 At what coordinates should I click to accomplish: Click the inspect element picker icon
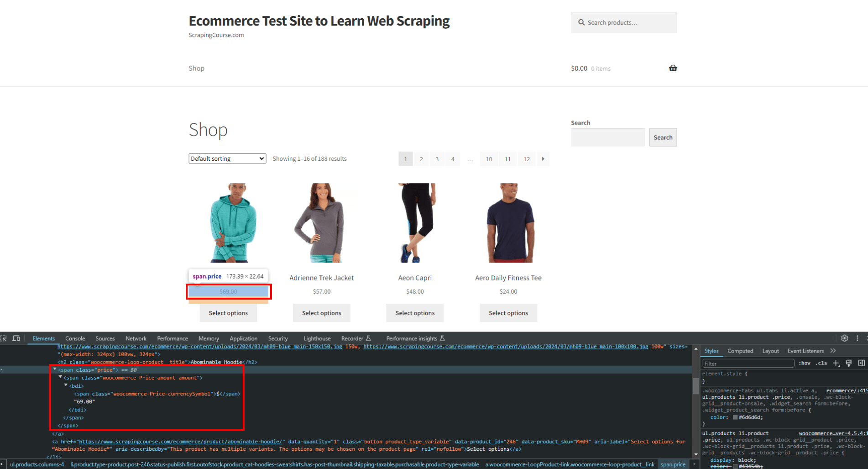(4, 338)
